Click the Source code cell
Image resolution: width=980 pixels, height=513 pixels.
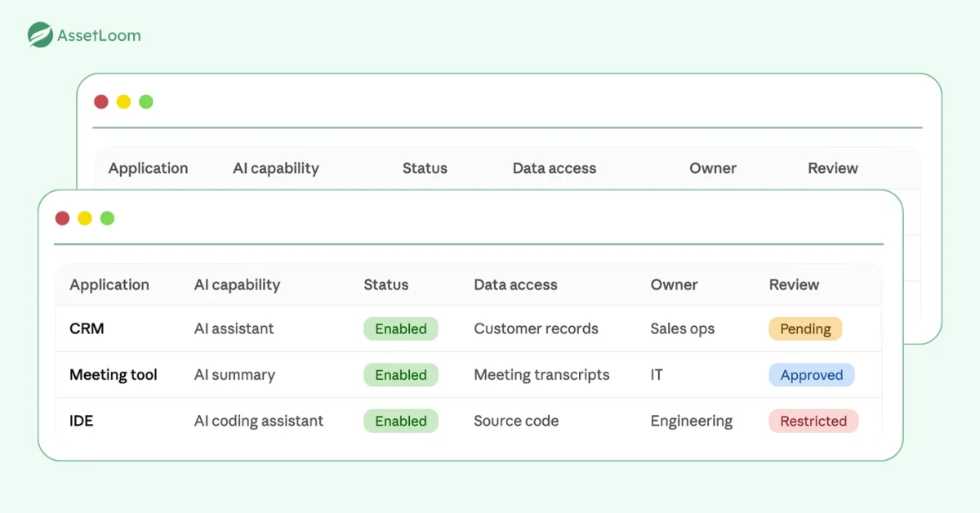point(516,421)
